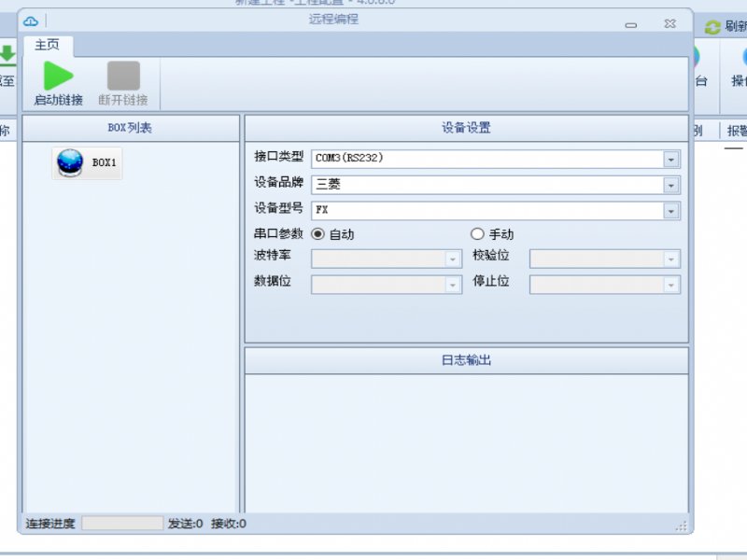Switch to the 主页 ribbon tab
Screen dimensions: 747x560
click(x=49, y=45)
